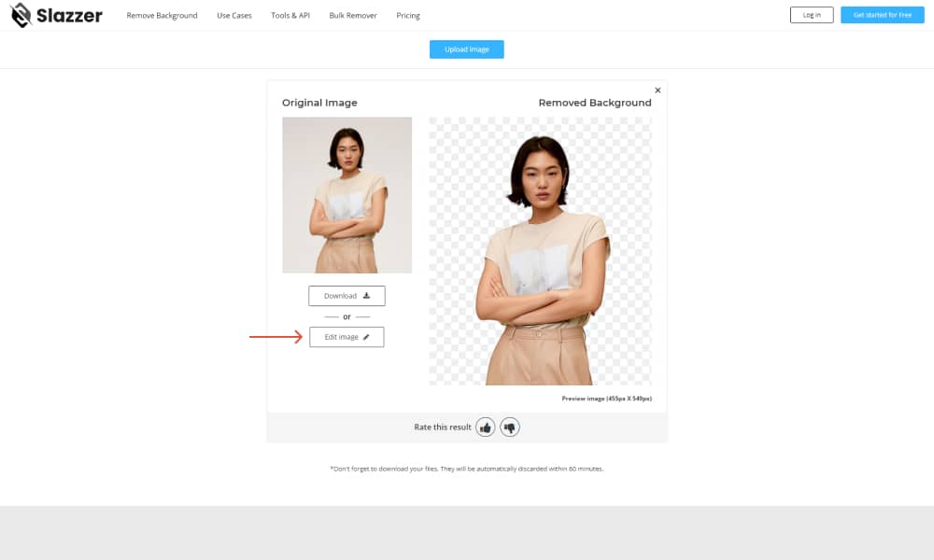Close the result panel with the X
The height and width of the screenshot is (560, 934).
click(x=658, y=91)
